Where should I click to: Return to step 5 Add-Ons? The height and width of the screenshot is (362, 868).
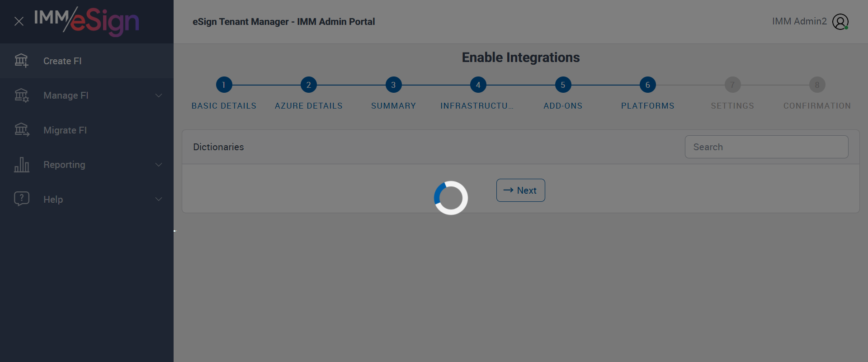pos(563,85)
